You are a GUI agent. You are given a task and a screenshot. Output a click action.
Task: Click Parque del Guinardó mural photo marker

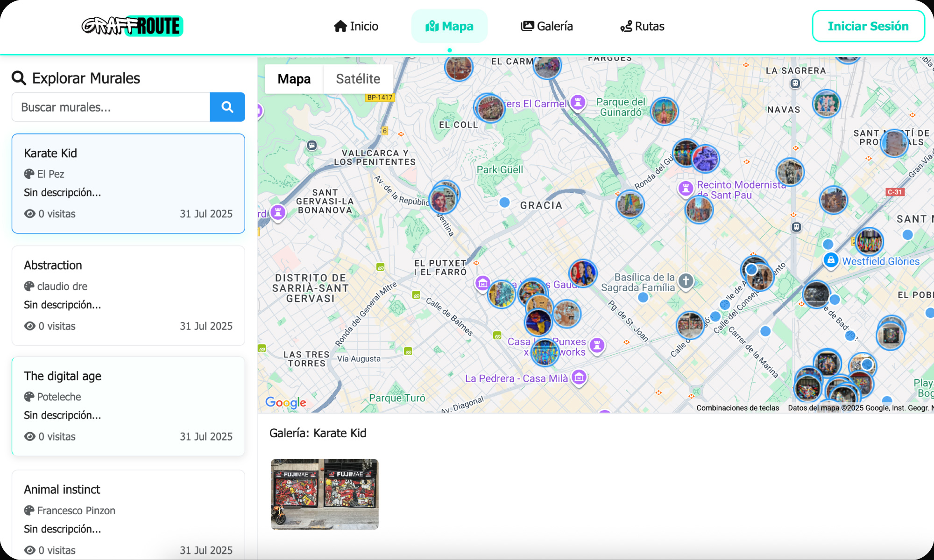[x=664, y=111]
